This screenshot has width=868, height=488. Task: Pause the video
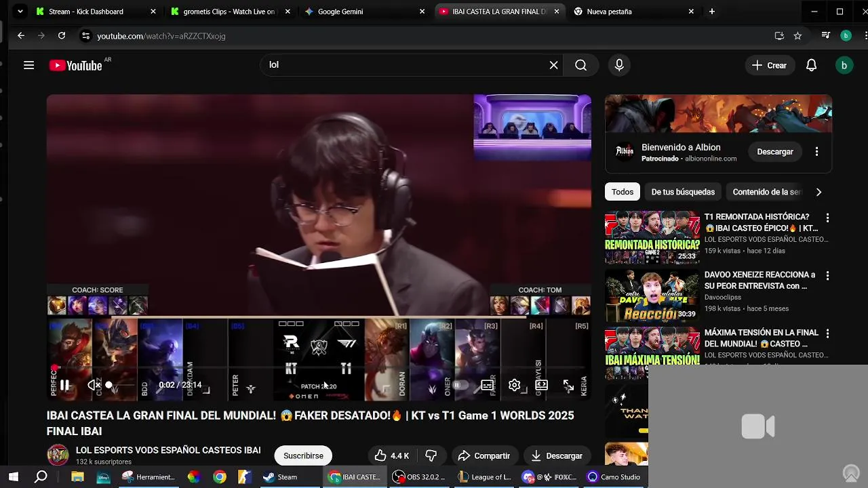[64, 385]
